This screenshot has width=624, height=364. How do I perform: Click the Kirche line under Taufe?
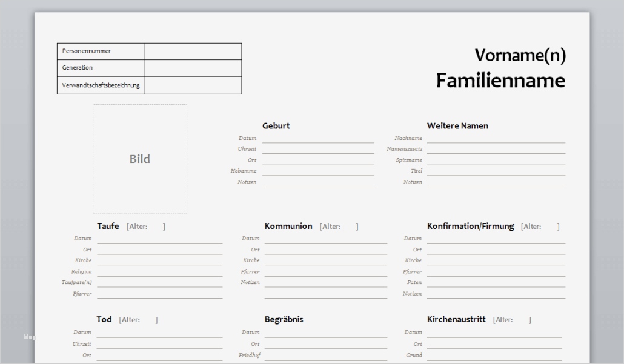[x=159, y=261]
